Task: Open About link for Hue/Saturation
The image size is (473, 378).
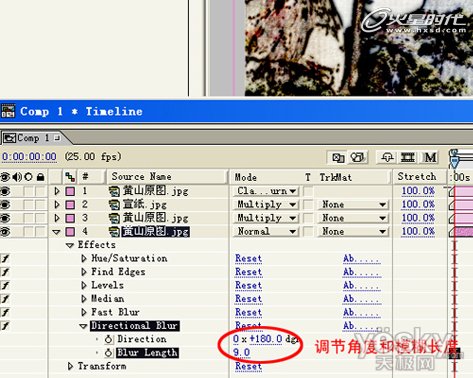Action: coord(362,259)
